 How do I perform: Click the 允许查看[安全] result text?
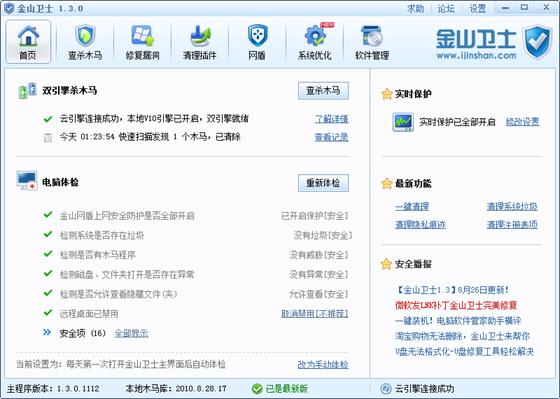click(x=319, y=294)
